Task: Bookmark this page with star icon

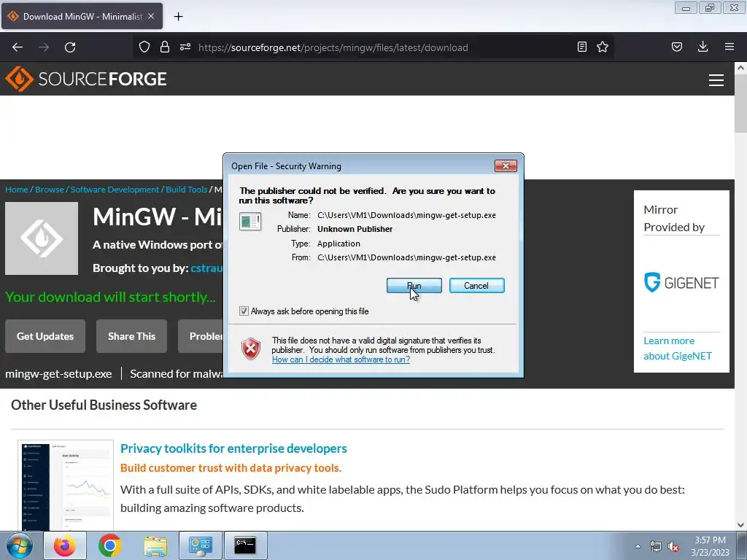Action: coord(603,47)
